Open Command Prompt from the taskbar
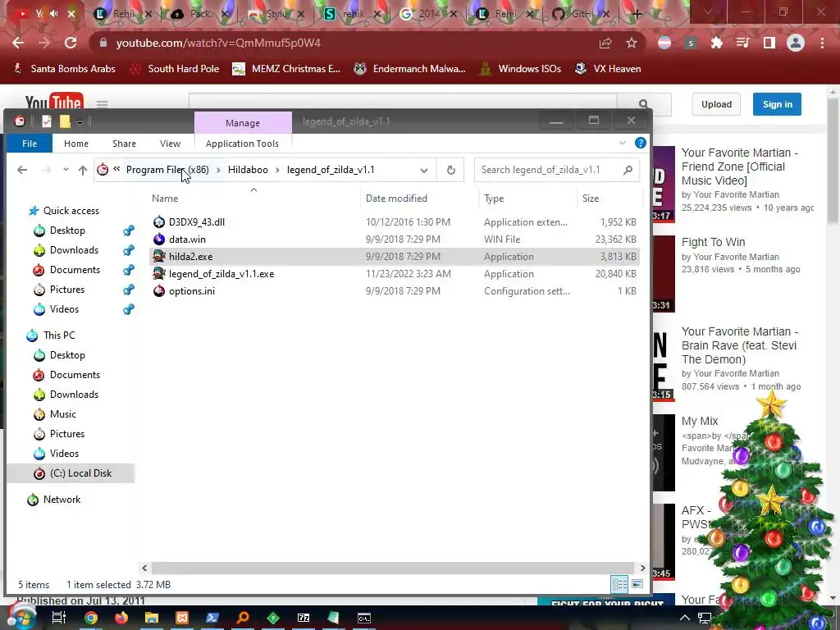Viewport: 840px width, 630px height. (x=363, y=618)
